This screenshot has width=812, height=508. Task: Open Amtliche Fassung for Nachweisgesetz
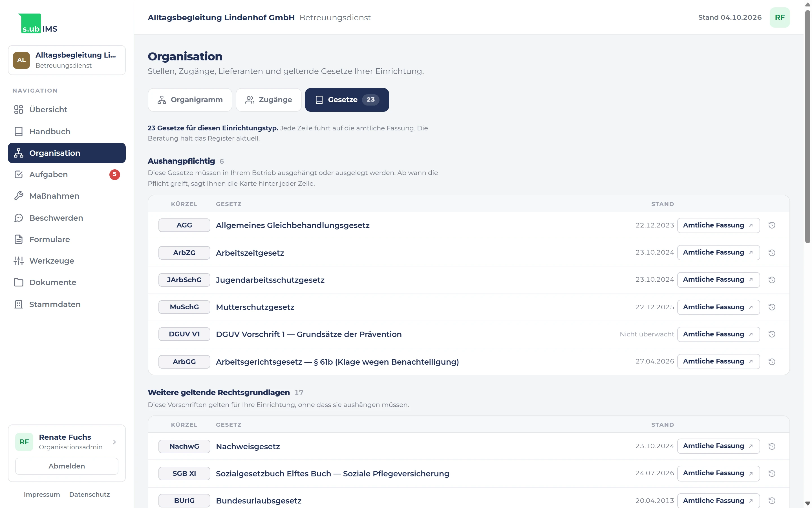pyautogui.click(x=718, y=446)
